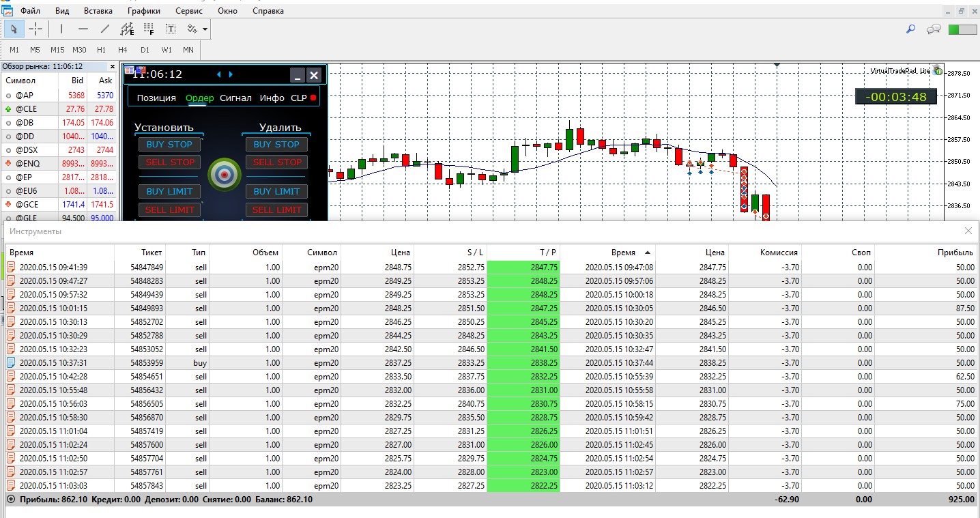This screenshot has width=980, height=518.
Task: Switch to the Инфо tab
Action: point(272,98)
